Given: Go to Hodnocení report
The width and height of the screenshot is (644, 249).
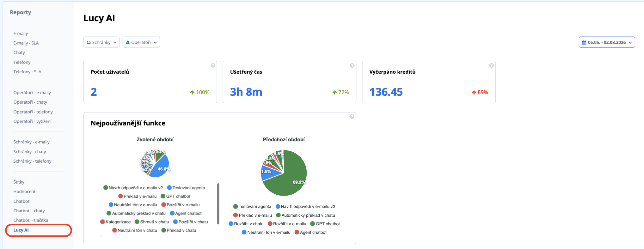Looking at the screenshot, I should tap(24, 191).
